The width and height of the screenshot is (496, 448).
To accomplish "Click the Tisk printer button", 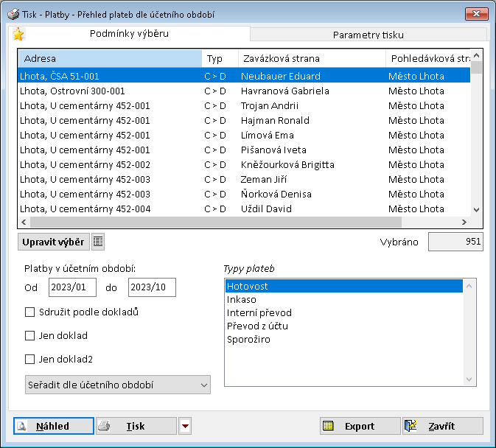I will (x=136, y=426).
